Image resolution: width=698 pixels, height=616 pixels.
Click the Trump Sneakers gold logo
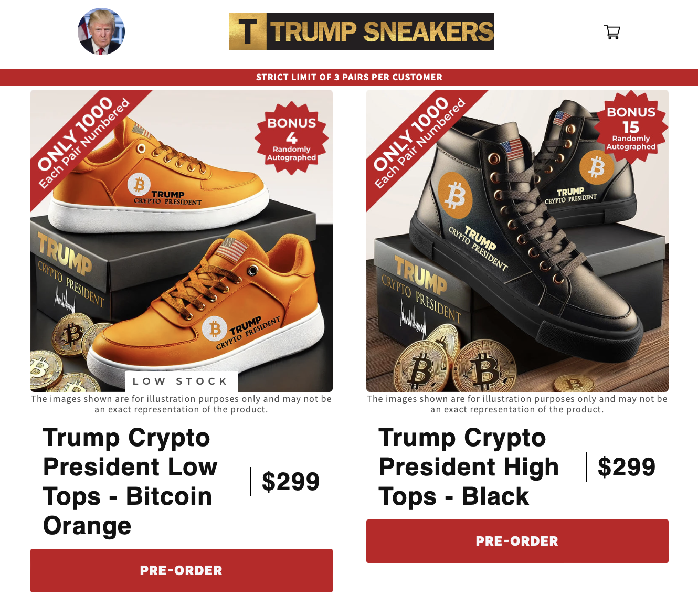point(361,31)
